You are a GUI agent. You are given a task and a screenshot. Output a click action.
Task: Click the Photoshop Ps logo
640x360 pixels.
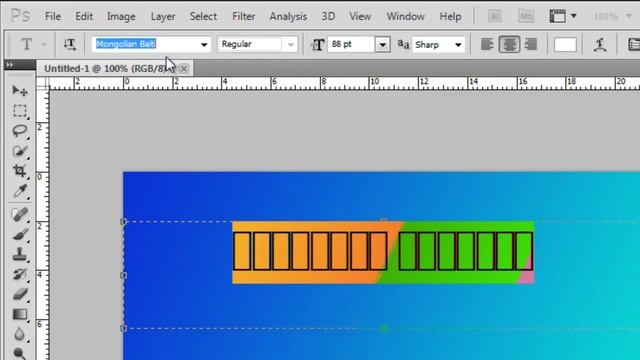pos(20,16)
